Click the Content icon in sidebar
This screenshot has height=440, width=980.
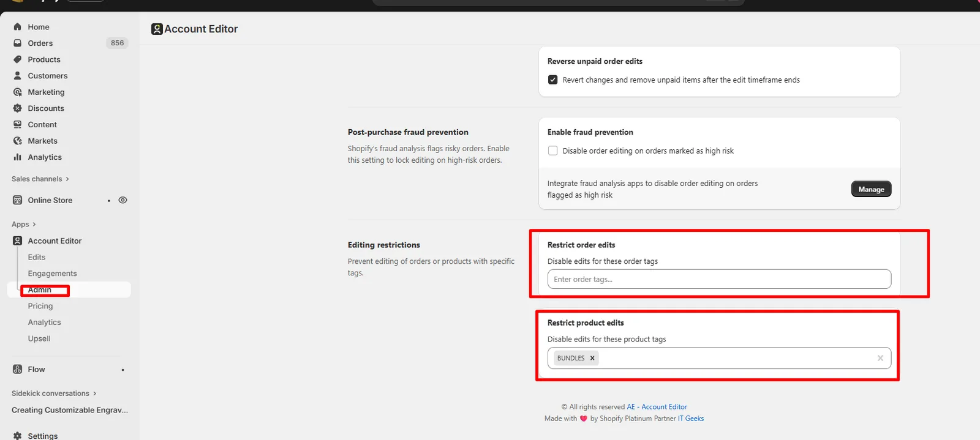17,124
